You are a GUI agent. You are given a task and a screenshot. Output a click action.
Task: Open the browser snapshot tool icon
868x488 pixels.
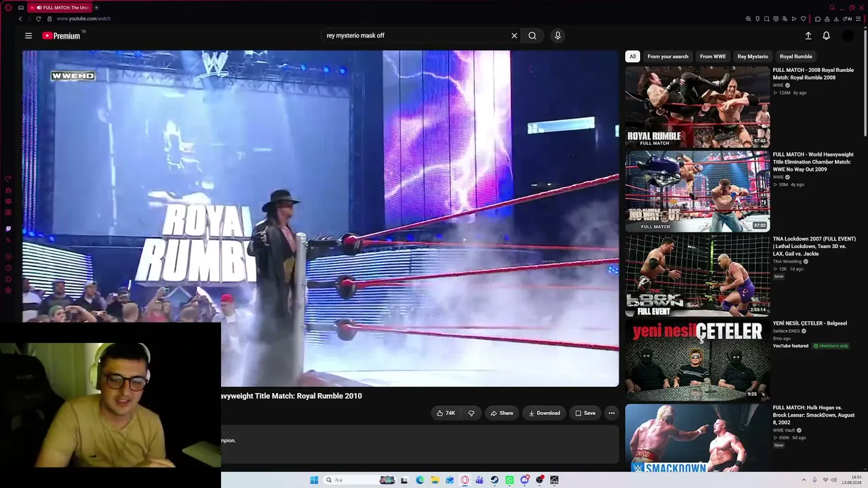point(767,19)
